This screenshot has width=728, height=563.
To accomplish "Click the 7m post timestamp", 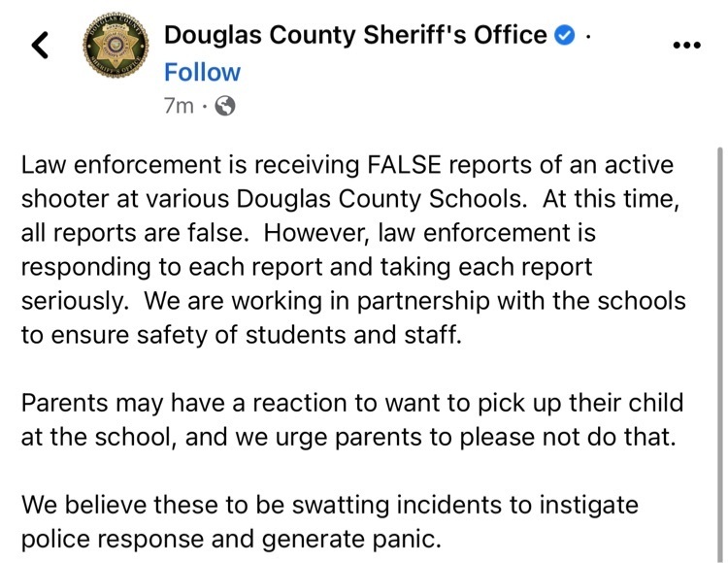I will pos(179,106).
